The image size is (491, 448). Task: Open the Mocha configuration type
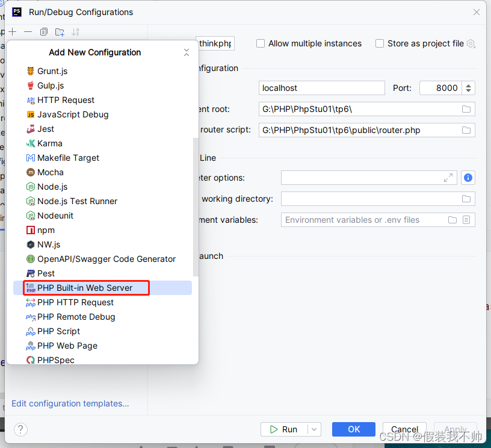[51, 172]
